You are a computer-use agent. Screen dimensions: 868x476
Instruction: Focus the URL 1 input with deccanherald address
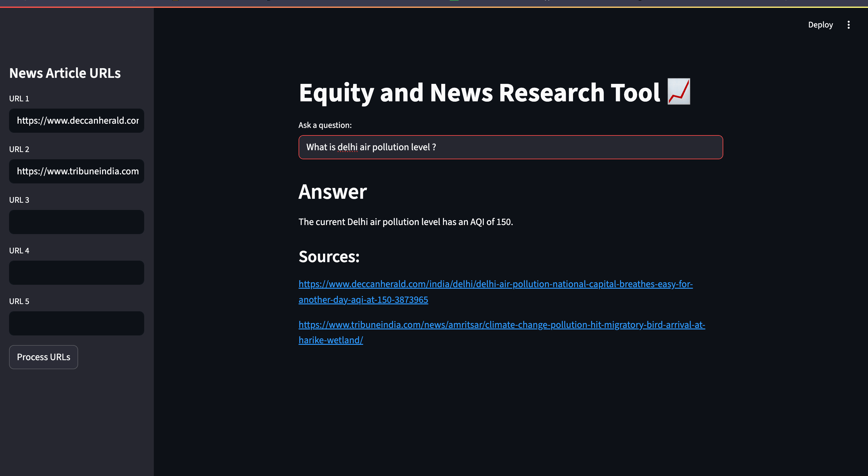[77, 121]
